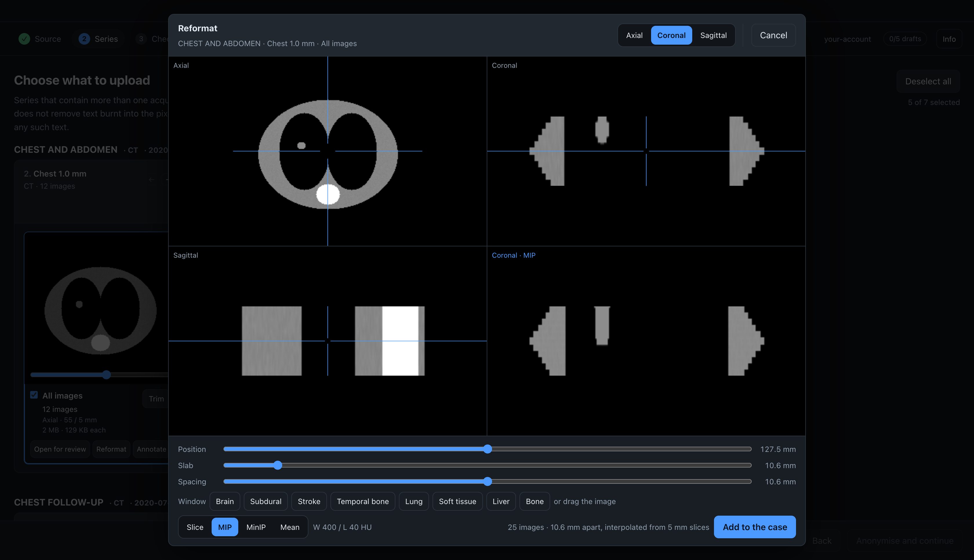Viewport: 974px width, 560px height.
Task: Click the 127.5 mm position value
Action: click(x=778, y=449)
